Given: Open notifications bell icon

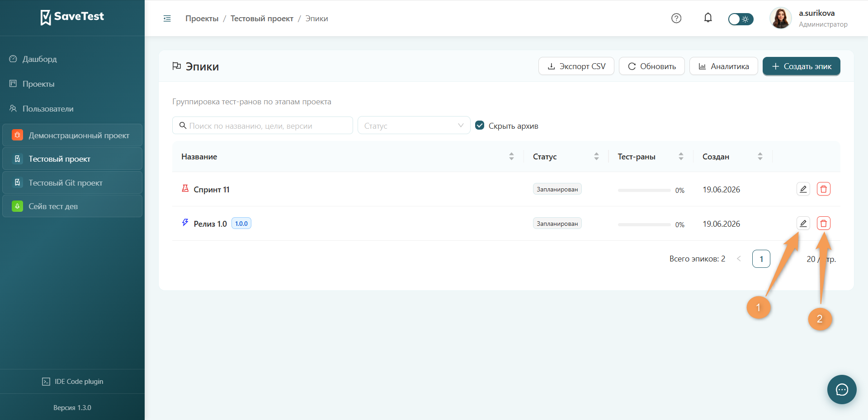Looking at the screenshot, I should click(708, 18).
